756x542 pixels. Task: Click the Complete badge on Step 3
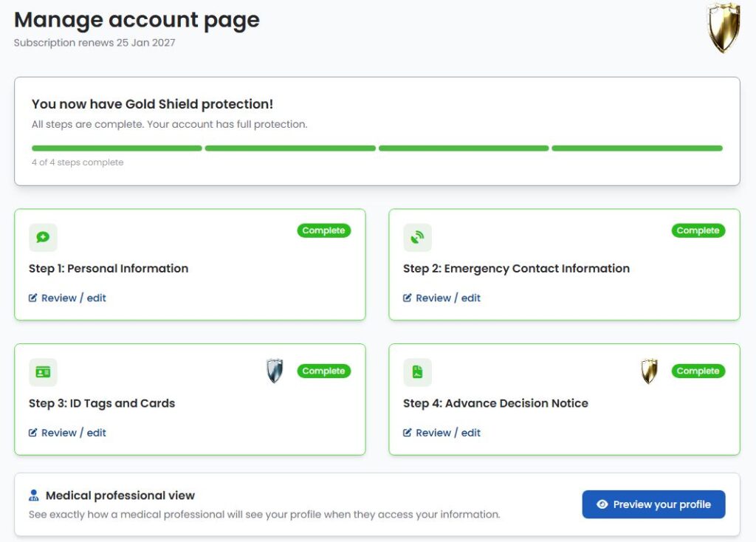[x=324, y=371]
